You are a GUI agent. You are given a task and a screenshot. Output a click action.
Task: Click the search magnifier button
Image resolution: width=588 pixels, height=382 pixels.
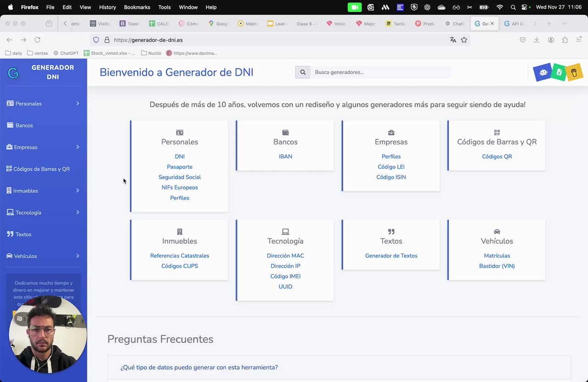point(303,72)
